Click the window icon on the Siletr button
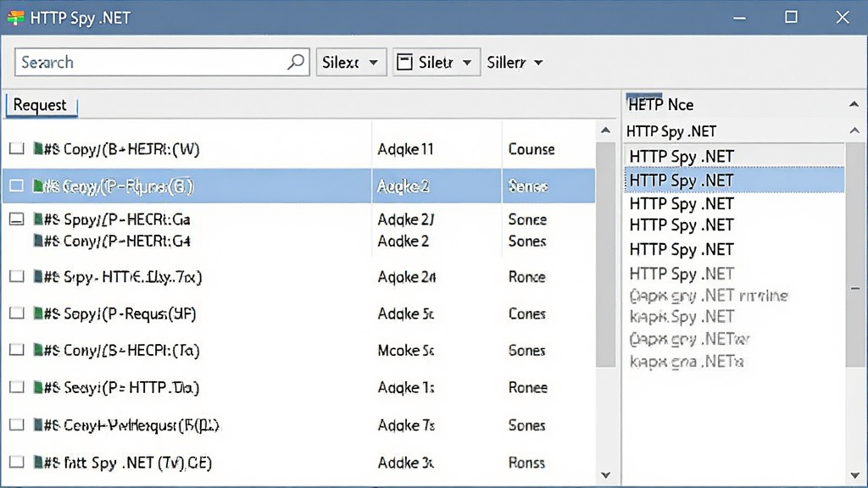Screen dimensions: 868x488 404,62
